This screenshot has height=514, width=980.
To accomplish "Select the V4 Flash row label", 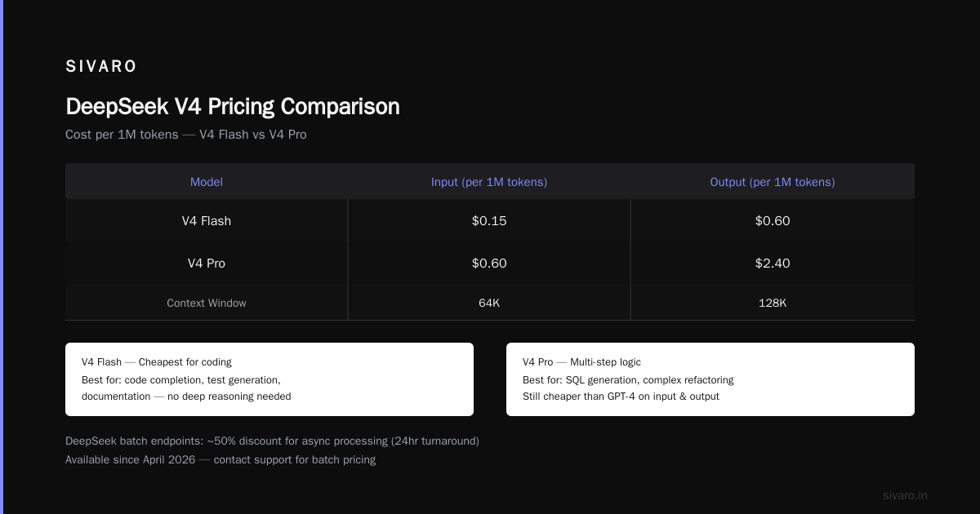I will pos(207,221).
